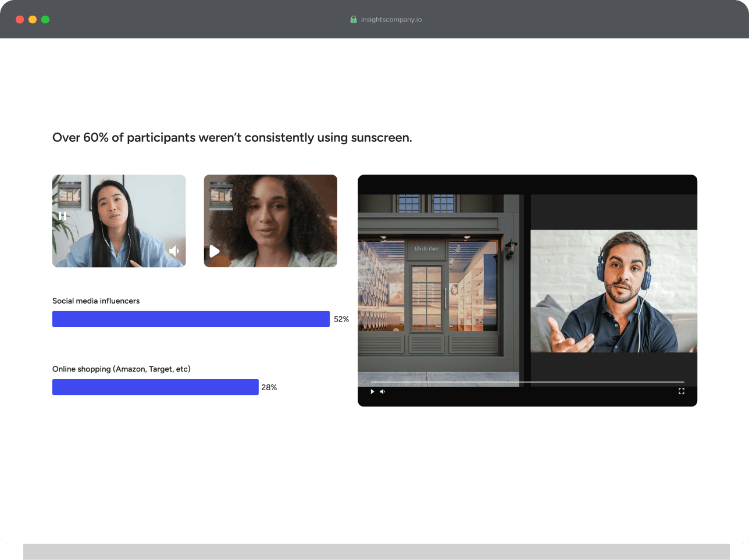Enter fullscreen on the large video player
The width and height of the screenshot is (749, 560).
(681, 391)
